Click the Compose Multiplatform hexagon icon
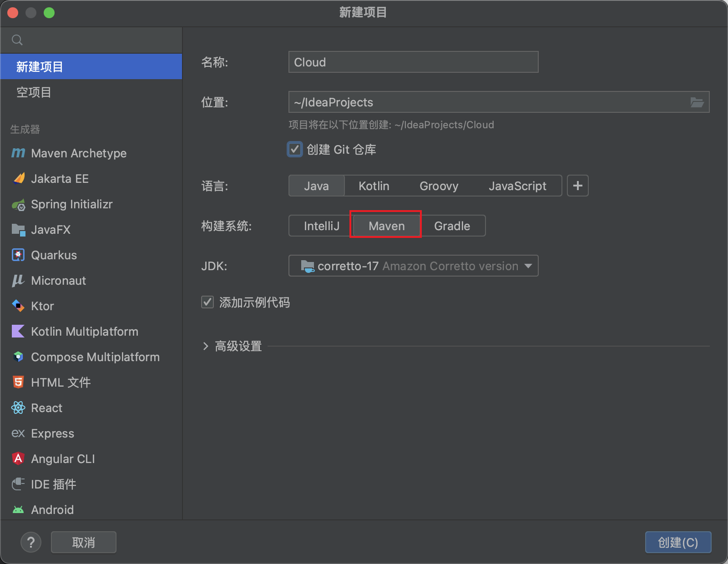 pos(18,357)
